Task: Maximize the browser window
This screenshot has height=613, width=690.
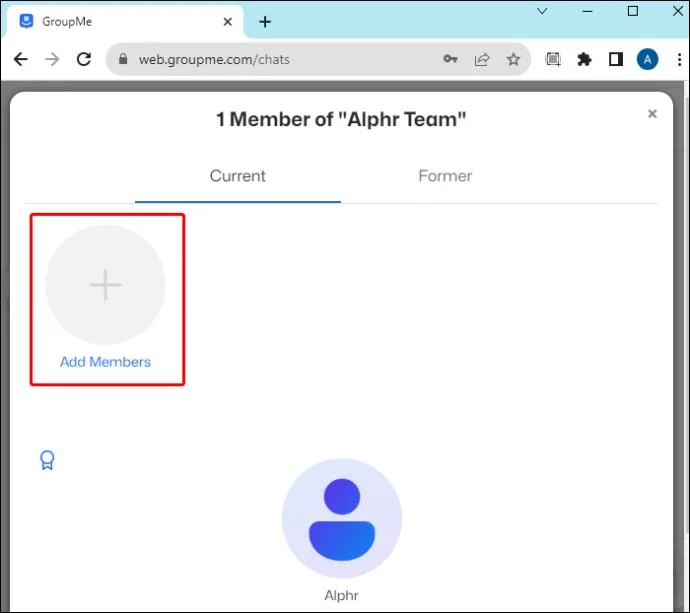Action: pyautogui.click(x=633, y=11)
